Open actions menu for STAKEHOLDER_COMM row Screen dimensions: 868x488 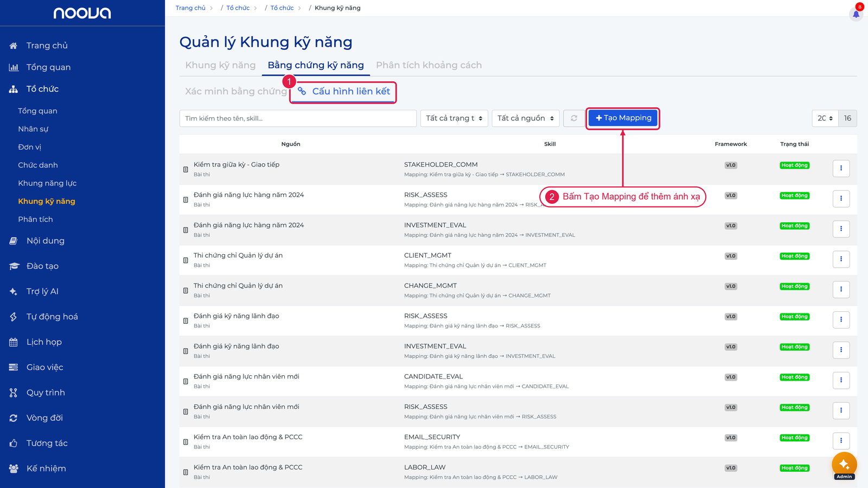pyautogui.click(x=841, y=168)
